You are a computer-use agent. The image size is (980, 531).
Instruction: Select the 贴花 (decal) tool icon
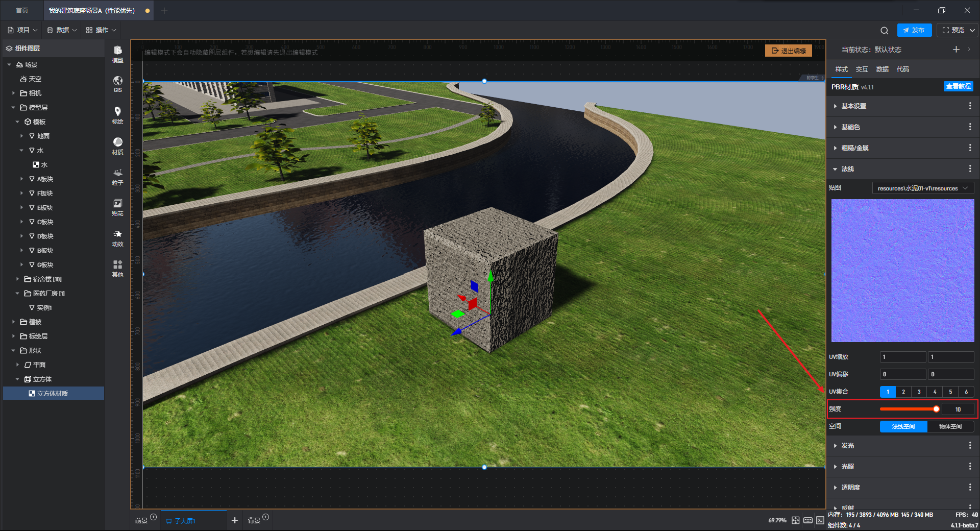click(117, 206)
